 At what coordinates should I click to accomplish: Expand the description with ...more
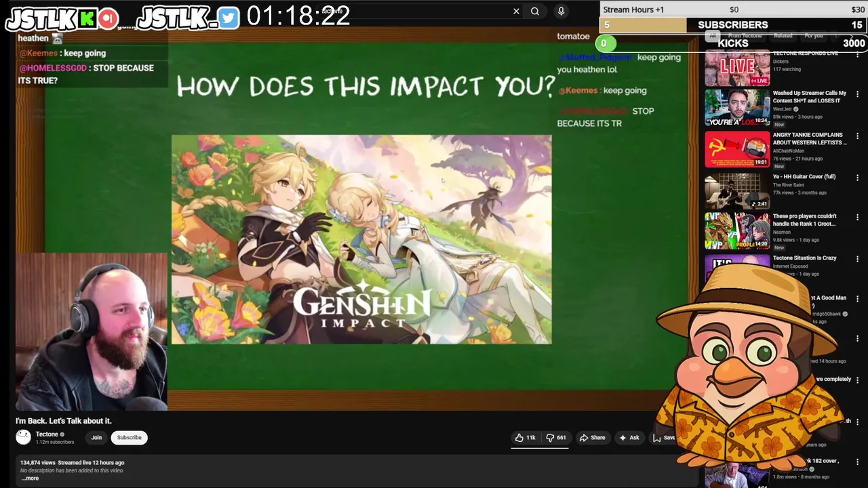tap(30, 478)
